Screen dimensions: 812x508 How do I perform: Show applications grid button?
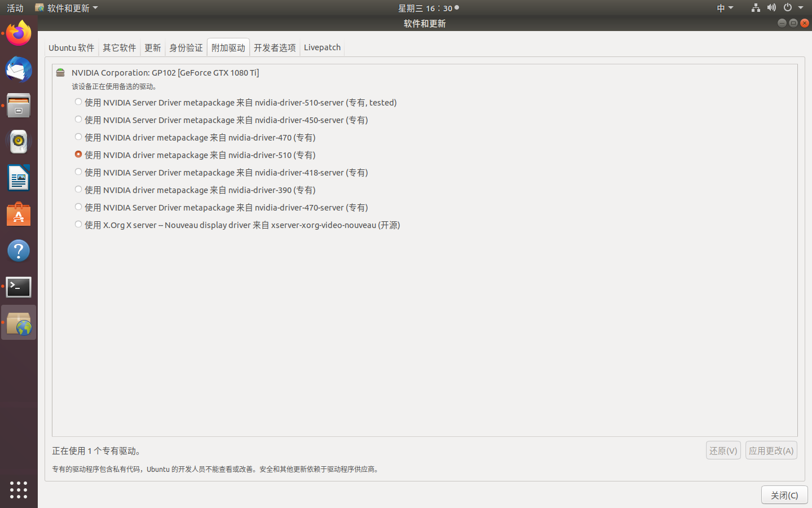click(19, 489)
